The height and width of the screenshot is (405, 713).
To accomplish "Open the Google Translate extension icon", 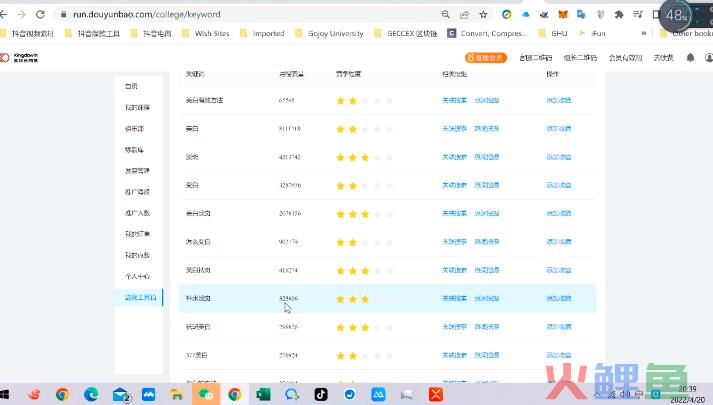I will click(x=581, y=15).
